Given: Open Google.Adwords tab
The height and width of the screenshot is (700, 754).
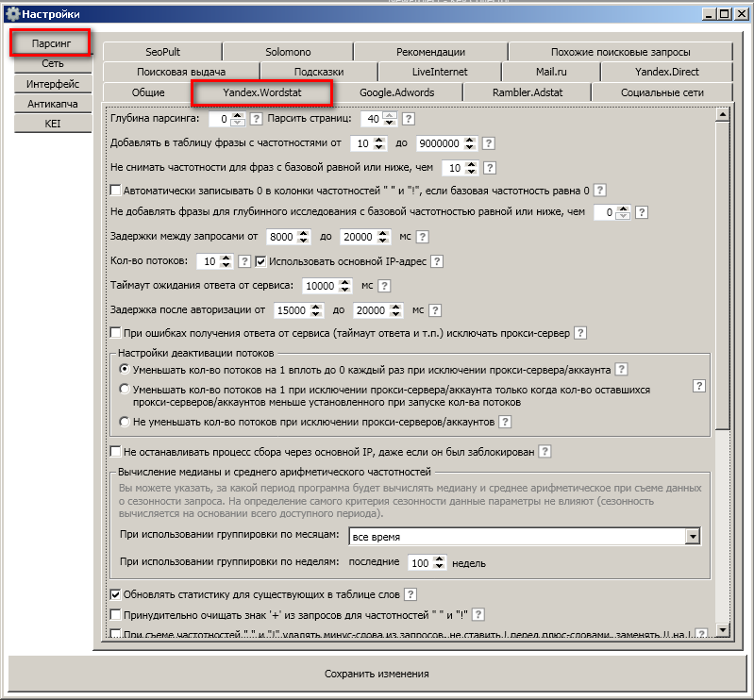Looking at the screenshot, I should (396, 92).
